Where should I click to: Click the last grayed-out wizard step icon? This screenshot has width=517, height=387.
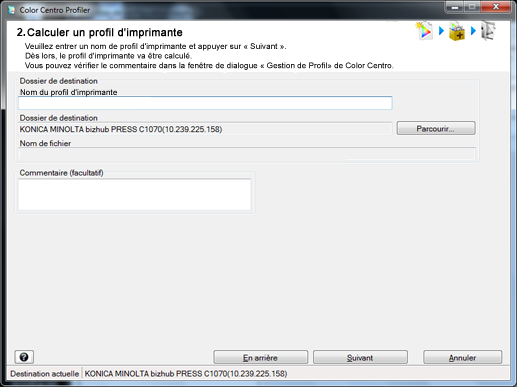click(x=488, y=31)
